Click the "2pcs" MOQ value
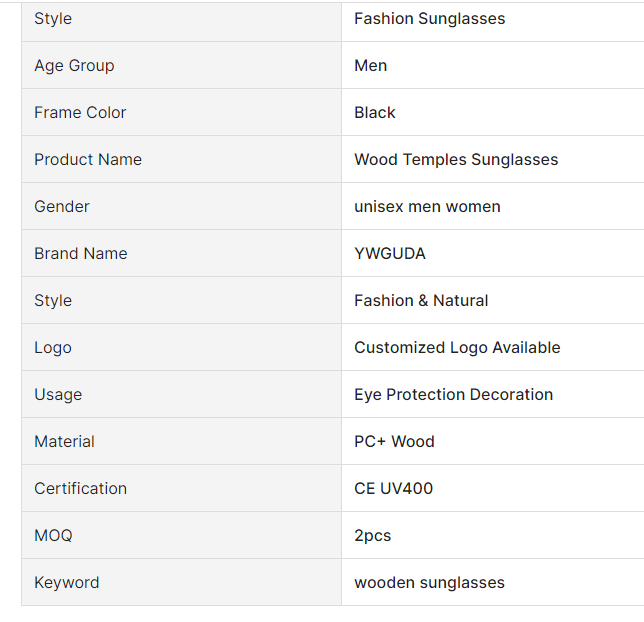Screen dimensions: 644x622 (x=372, y=536)
